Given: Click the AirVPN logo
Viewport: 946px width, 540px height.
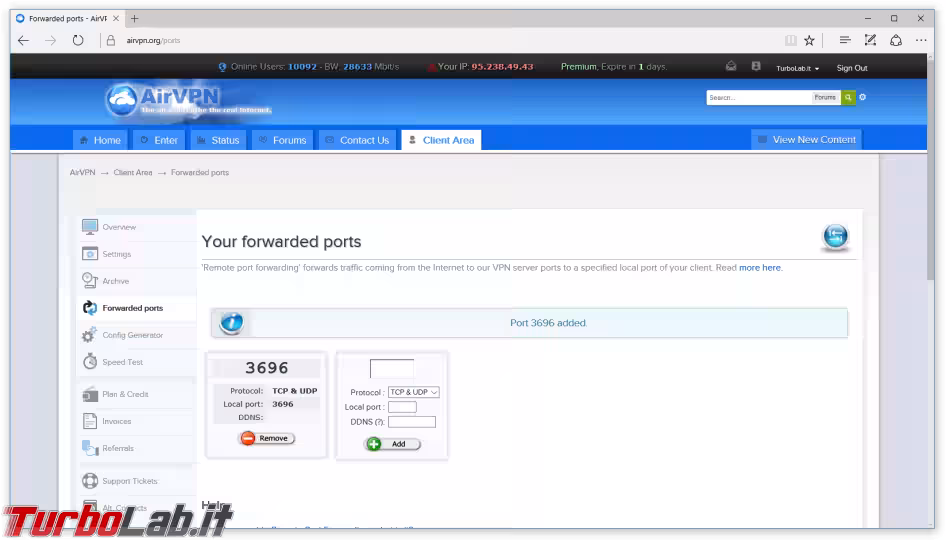Looking at the screenshot, I should tap(187, 100).
